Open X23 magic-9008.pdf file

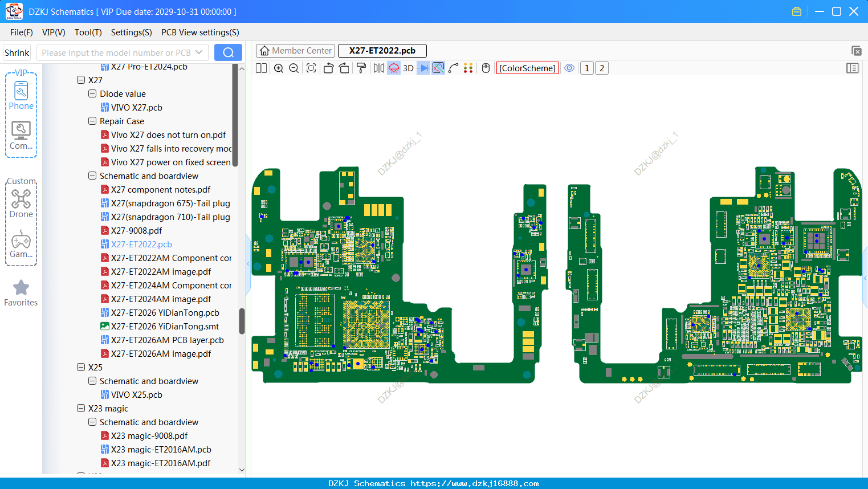149,436
